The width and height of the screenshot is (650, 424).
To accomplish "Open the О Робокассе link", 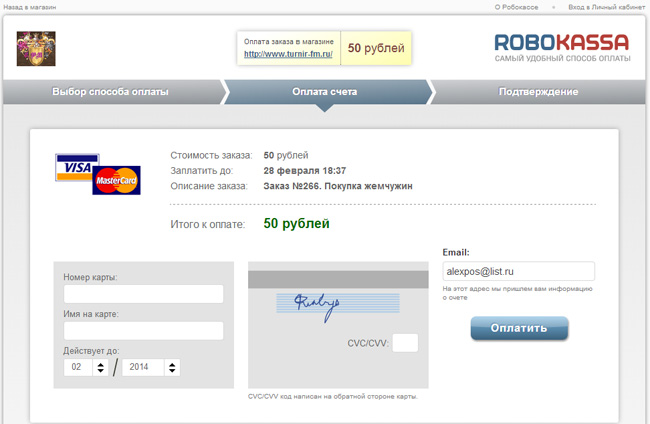I will tap(516, 7).
